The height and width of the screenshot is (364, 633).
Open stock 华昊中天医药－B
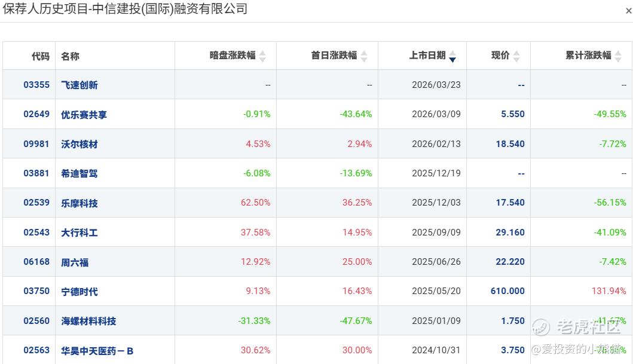(x=97, y=351)
